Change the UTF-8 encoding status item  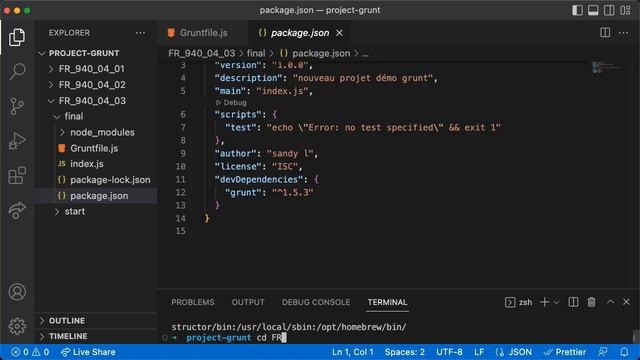(449, 352)
